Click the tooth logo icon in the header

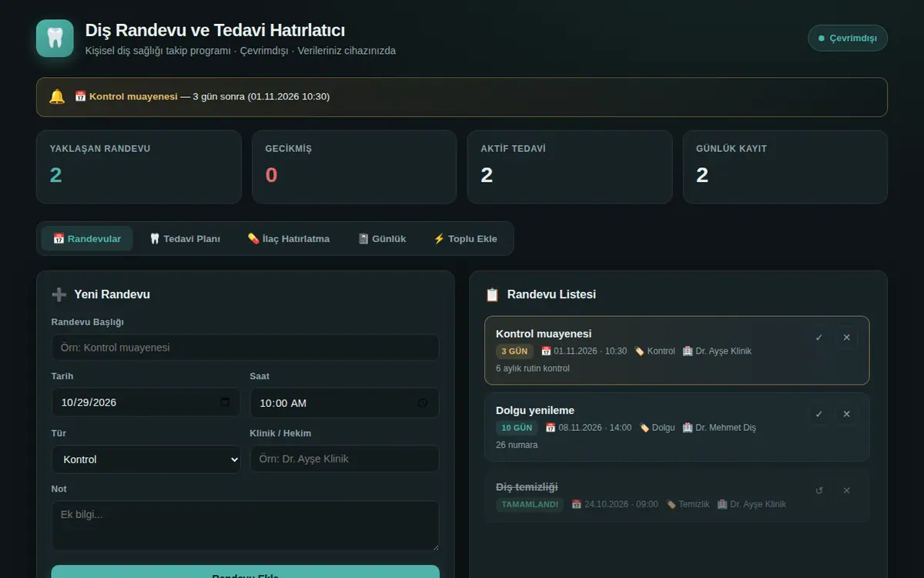point(55,39)
